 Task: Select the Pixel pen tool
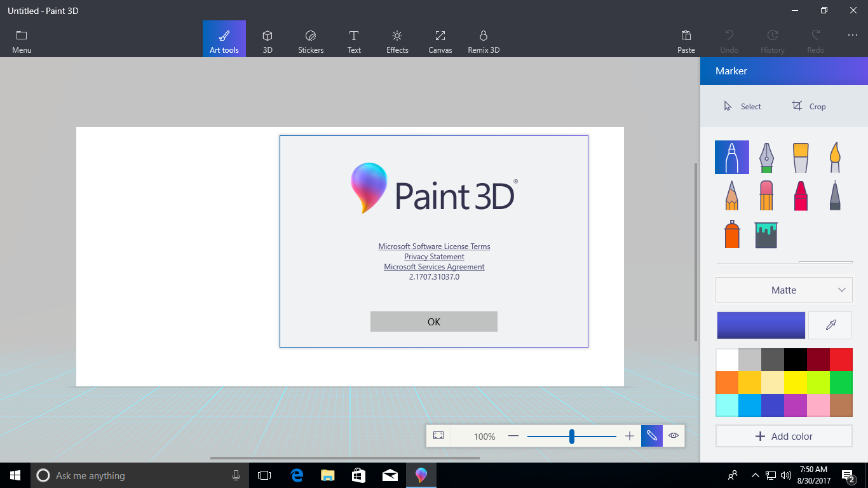835,195
